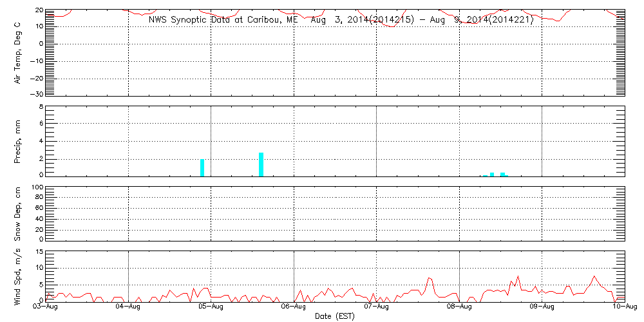The image size is (644, 322).
Task: Click the 10-Aug date tick label
Action: point(624,307)
